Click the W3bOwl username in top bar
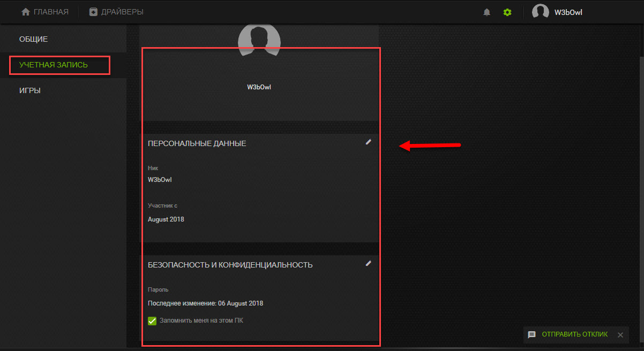The width and height of the screenshot is (644, 351). pyautogui.click(x=568, y=12)
